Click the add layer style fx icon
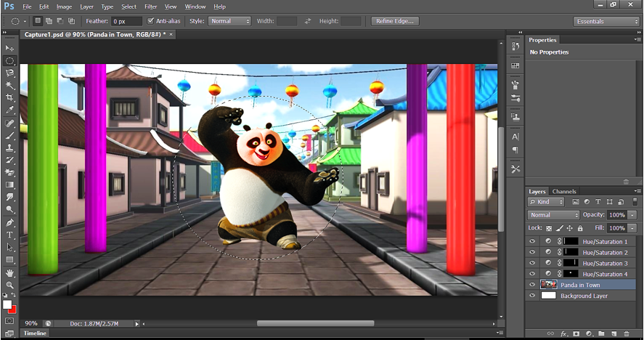Screen dimensions: 644x340 [564, 333]
